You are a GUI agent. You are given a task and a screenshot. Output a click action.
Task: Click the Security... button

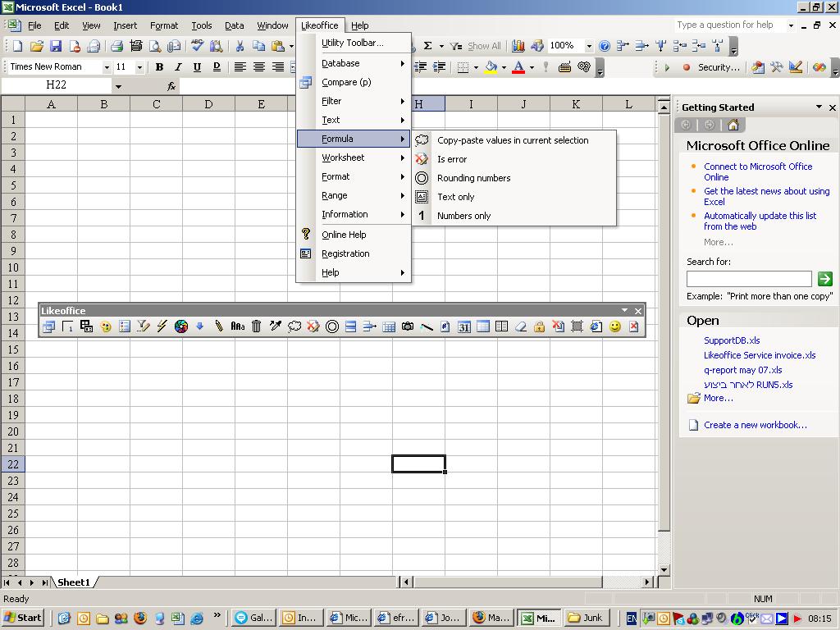tap(718, 67)
